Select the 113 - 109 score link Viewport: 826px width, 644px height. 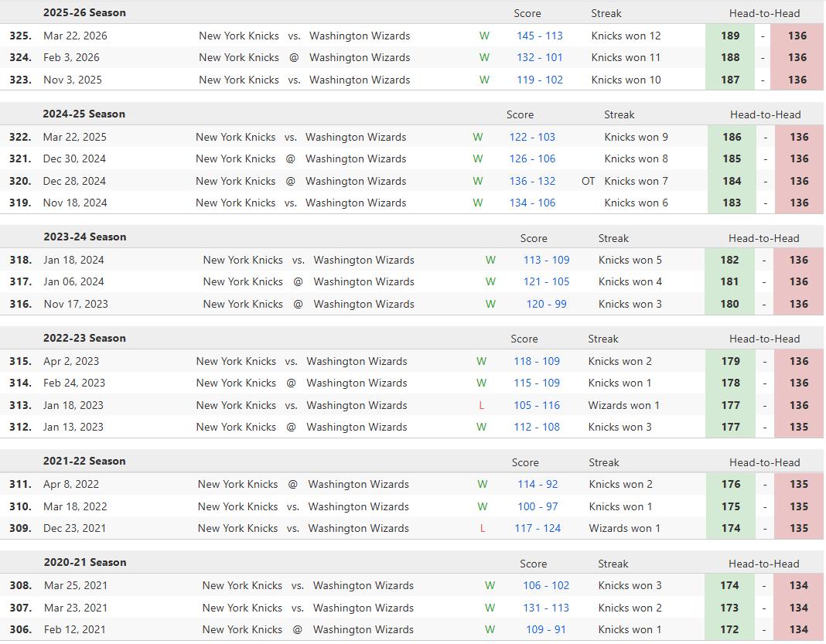pyautogui.click(x=546, y=260)
